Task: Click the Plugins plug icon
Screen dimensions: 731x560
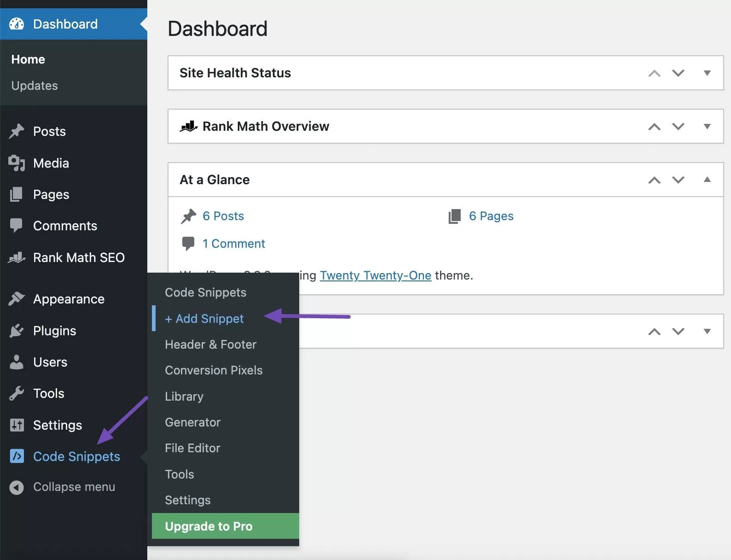Action: tap(17, 331)
